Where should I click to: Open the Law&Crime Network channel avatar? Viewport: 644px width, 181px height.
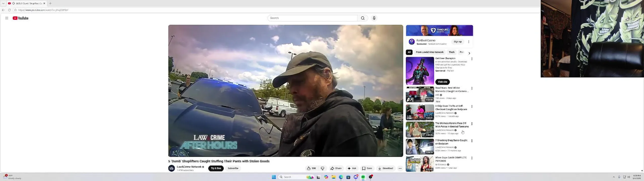tap(172, 168)
